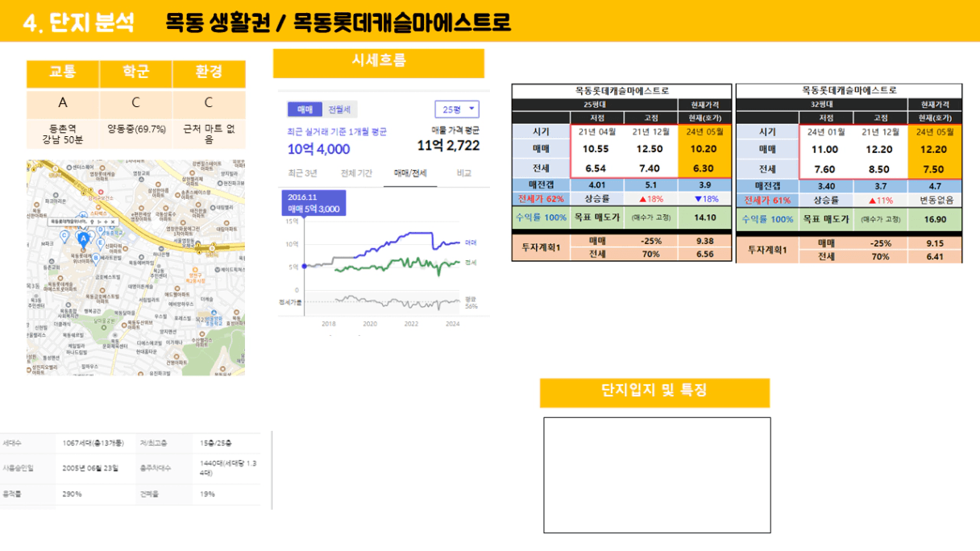Click the 근처 마트 없음 cell

pos(209,134)
